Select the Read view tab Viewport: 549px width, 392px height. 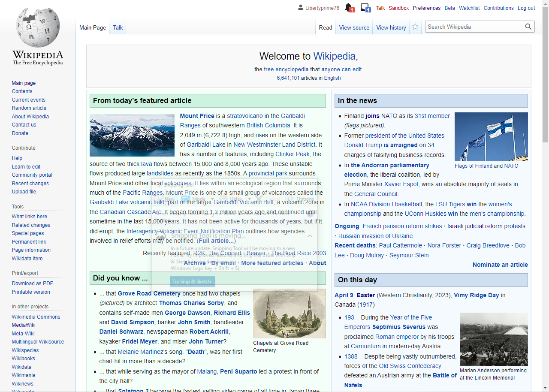(x=326, y=27)
